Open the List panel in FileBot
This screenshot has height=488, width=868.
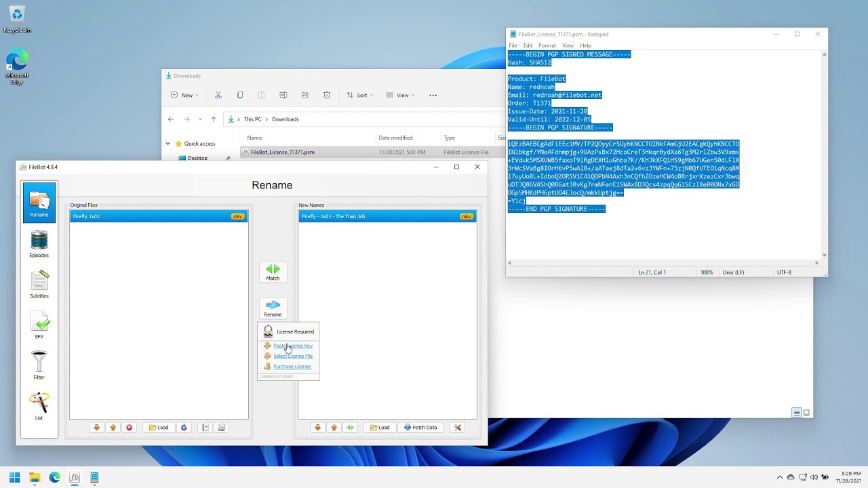[x=39, y=406]
